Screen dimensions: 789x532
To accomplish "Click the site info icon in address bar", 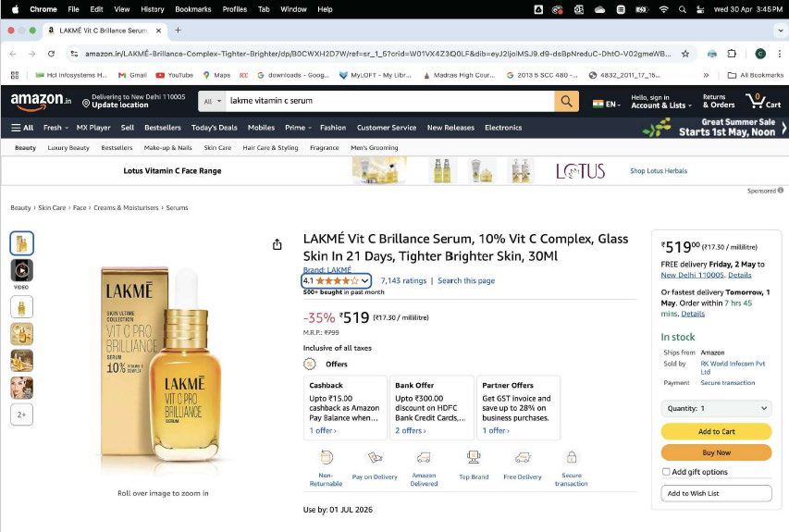I will point(74,54).
